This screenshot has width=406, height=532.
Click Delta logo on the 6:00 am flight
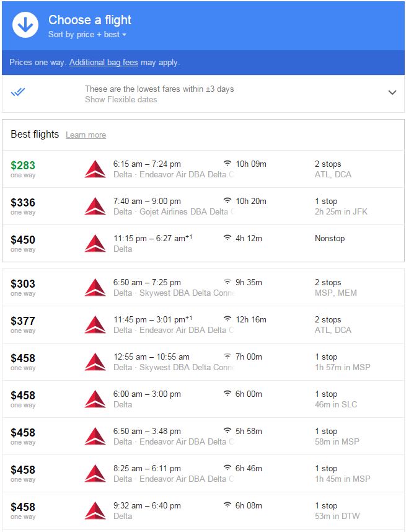95,399
